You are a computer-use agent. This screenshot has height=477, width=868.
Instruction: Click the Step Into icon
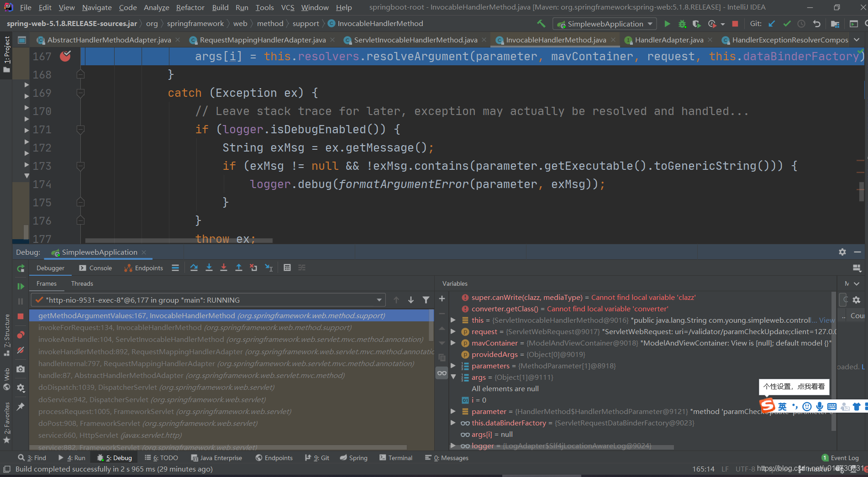point(209,268)
